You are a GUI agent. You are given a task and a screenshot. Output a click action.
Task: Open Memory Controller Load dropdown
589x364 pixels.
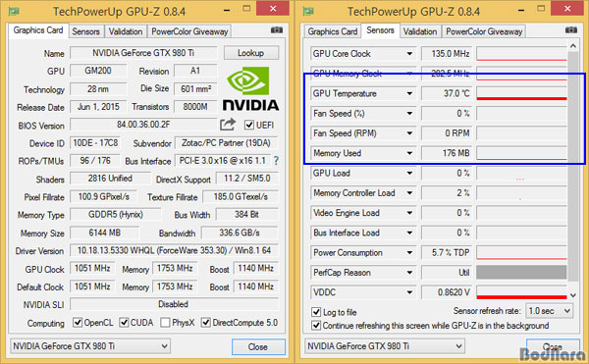[409, 193]
